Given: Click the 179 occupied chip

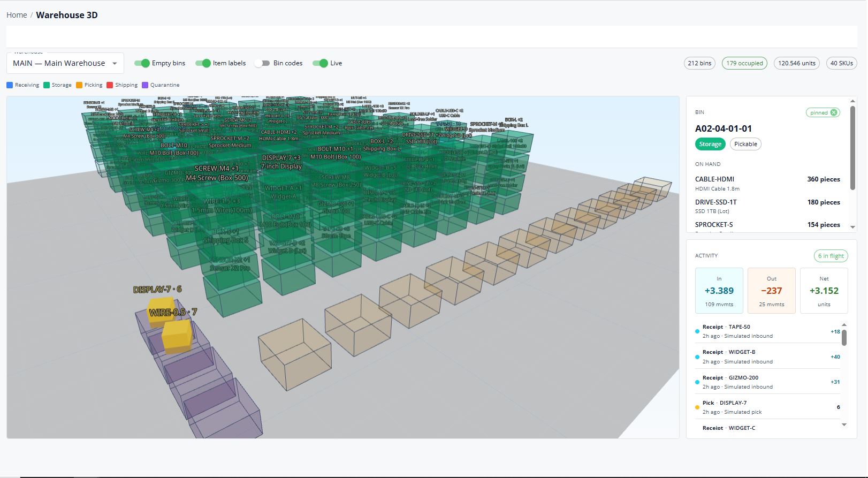Looking at the screenshot, I should pos(744,63).
